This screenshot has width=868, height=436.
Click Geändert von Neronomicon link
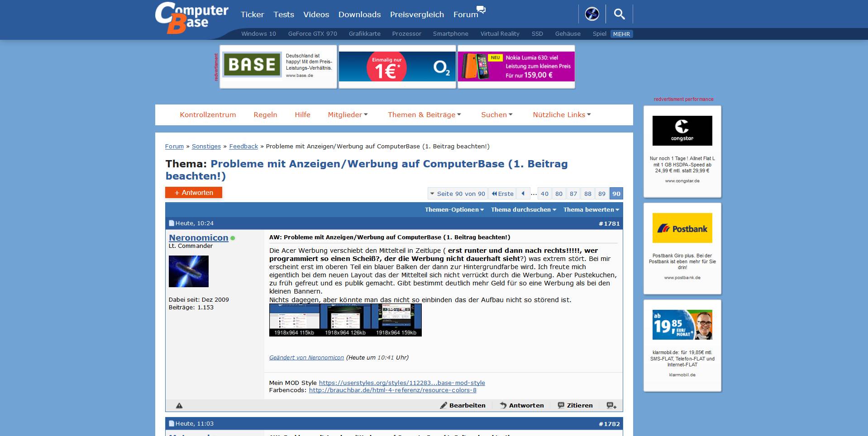306,358
